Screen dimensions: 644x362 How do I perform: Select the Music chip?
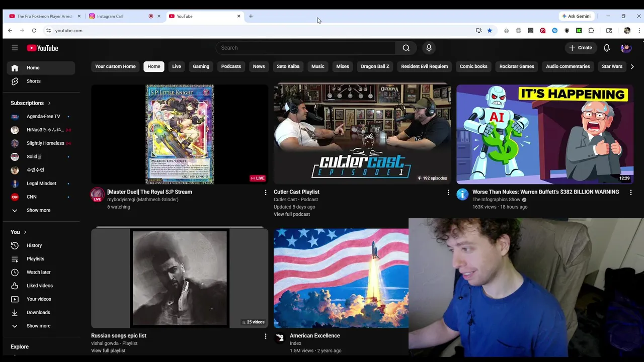tap(318, 66)
